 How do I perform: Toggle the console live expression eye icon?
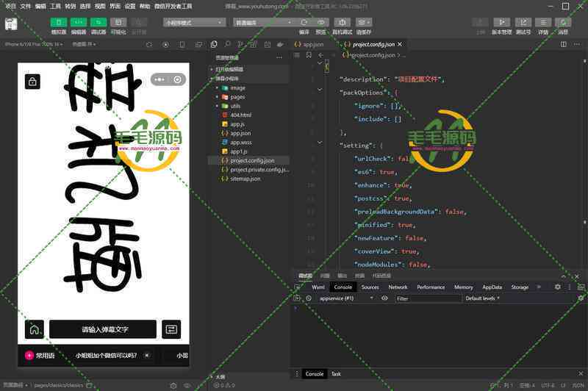(384, 298)
